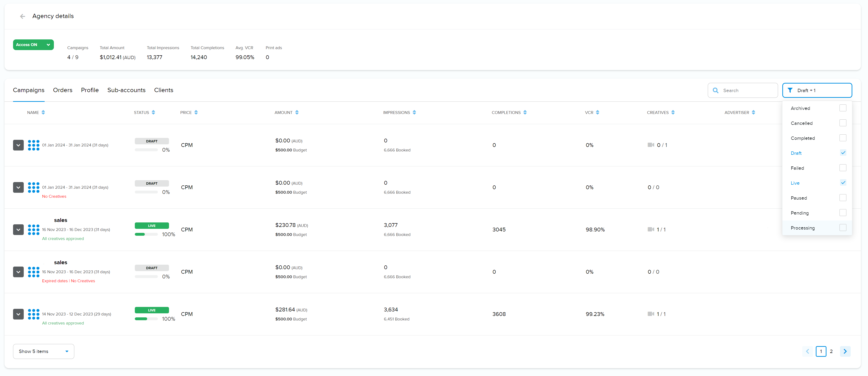Click the magnifier icon in the Search box
The width and height of the screenshot is (868, 376).
click(716, 90)
